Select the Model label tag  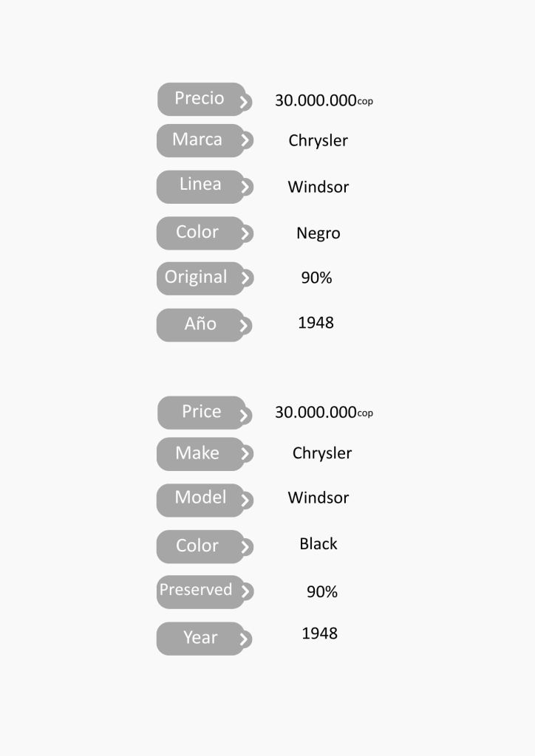pos(200,498)
